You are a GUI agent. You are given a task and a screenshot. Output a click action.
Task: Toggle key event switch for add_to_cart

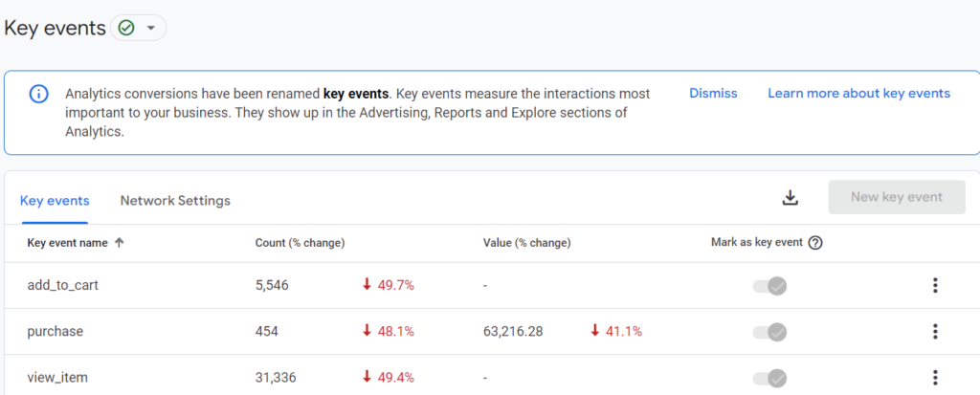(770, 285)
